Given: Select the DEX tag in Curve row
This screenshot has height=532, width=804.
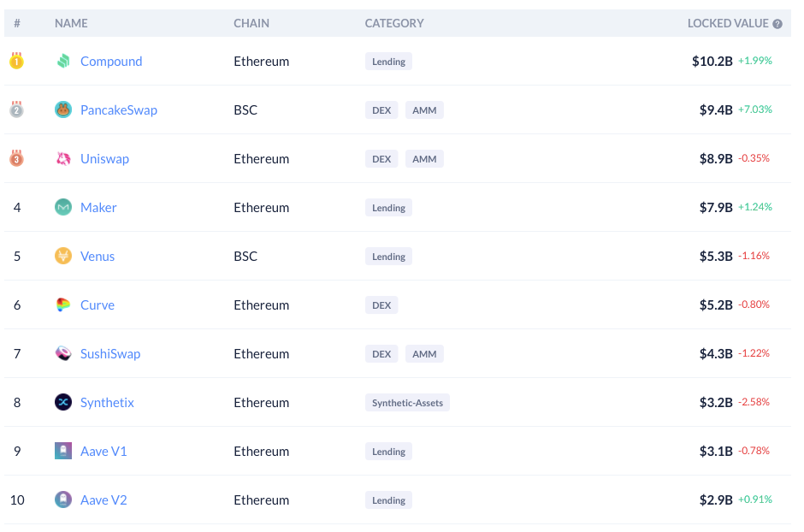Looking at the screenshot, I should pyautogui.click(x=381, y=305).
